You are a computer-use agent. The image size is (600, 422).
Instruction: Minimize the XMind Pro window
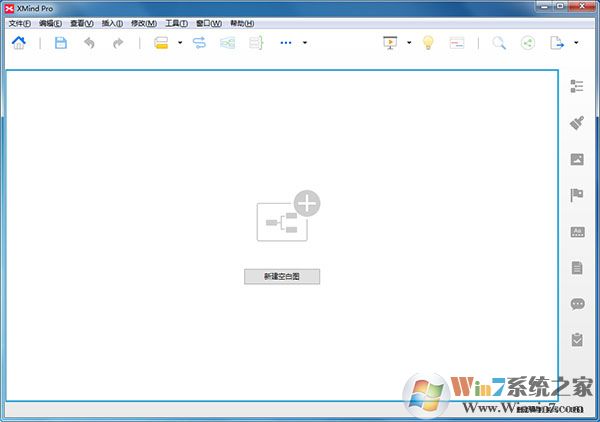click(544, 6)
